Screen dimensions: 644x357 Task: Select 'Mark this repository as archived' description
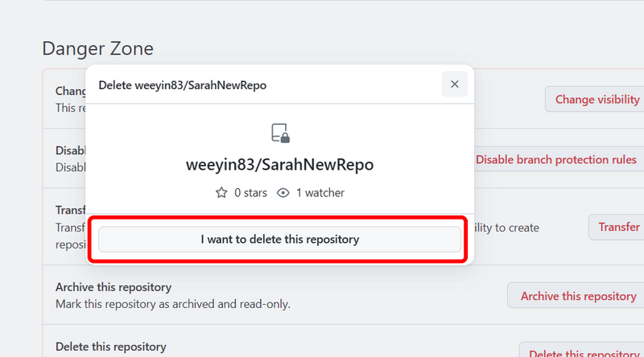[173, 304]
